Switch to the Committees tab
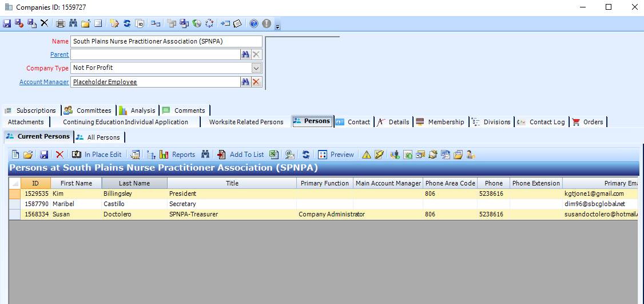The width and height of the screenshot is (644, 304). pyautogui.click(x=88, y=110)
